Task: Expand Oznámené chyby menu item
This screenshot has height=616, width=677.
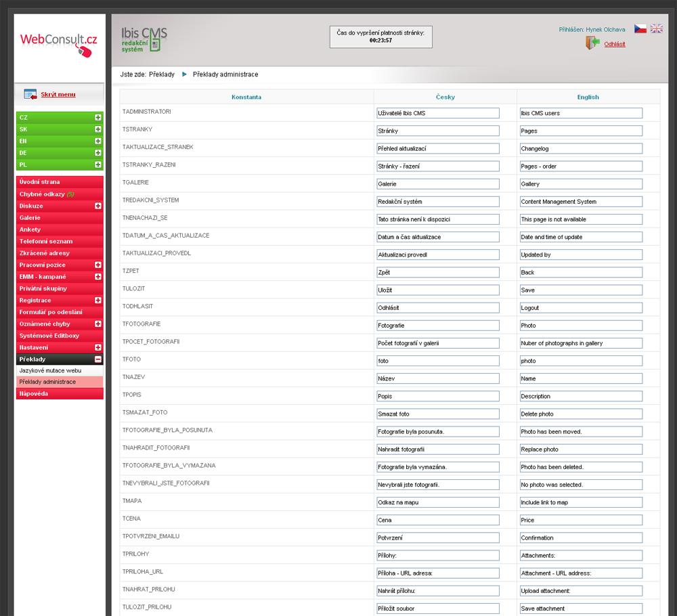Action: point(98,324)
